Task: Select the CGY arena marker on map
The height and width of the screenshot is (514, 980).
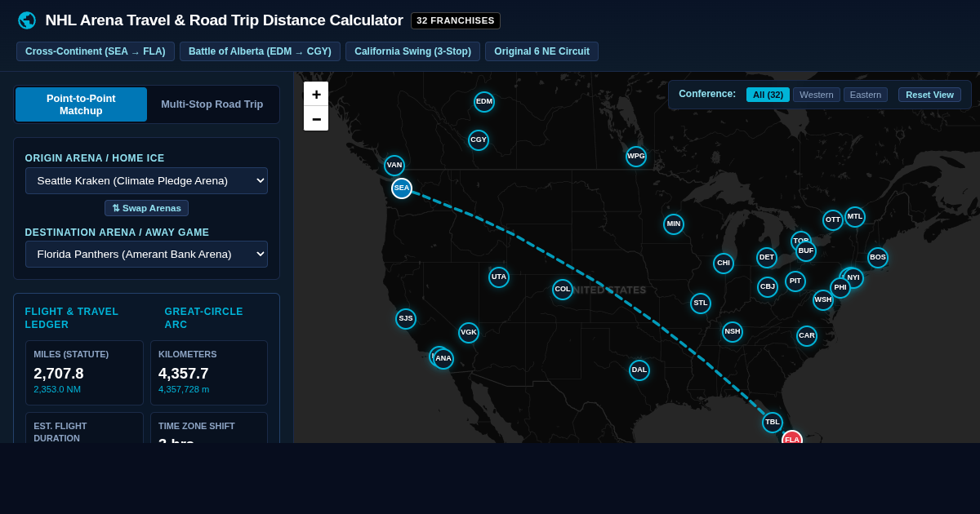Action: click(x=479, y=140)
